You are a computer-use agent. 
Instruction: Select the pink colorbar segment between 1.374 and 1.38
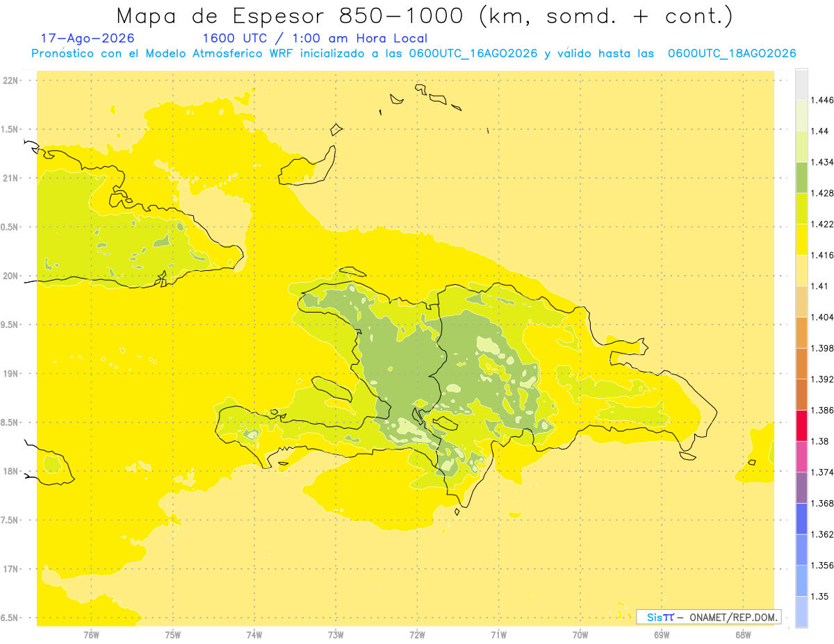[x=801, y=456]
